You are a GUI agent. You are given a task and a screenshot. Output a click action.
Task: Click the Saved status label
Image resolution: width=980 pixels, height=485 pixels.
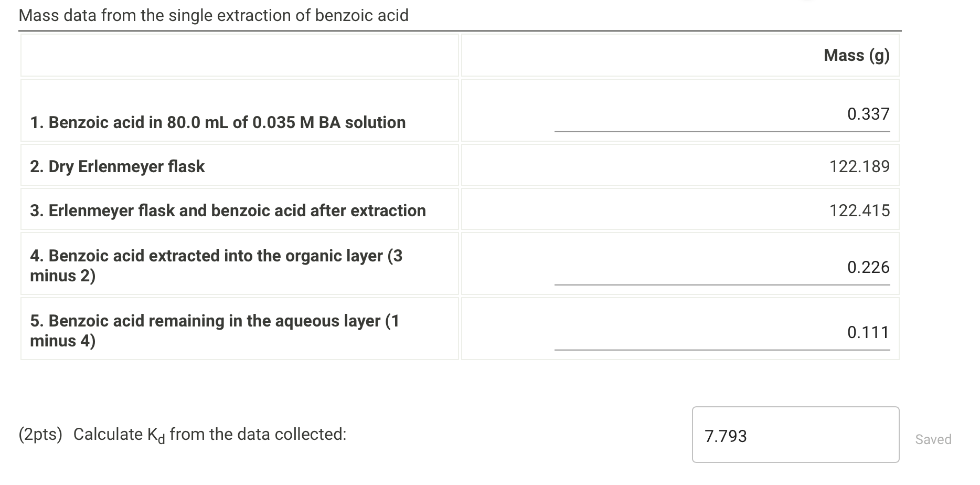click(934, 439)
